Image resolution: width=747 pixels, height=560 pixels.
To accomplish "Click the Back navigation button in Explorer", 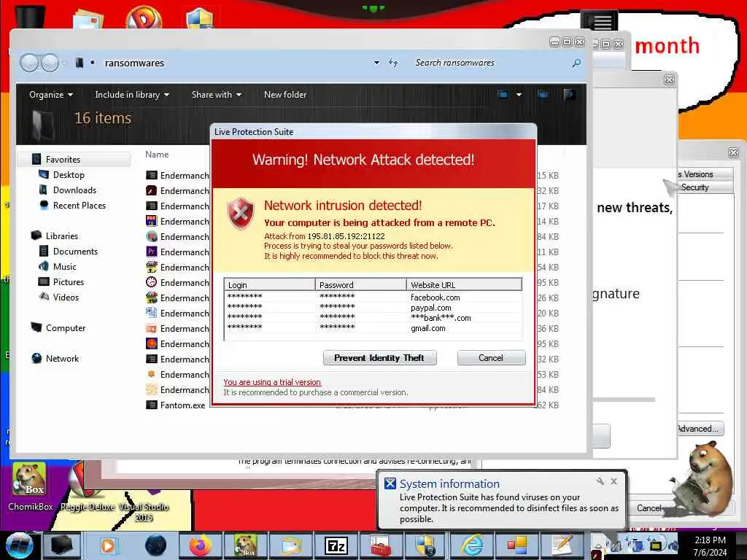I will (x=29, y=63).
